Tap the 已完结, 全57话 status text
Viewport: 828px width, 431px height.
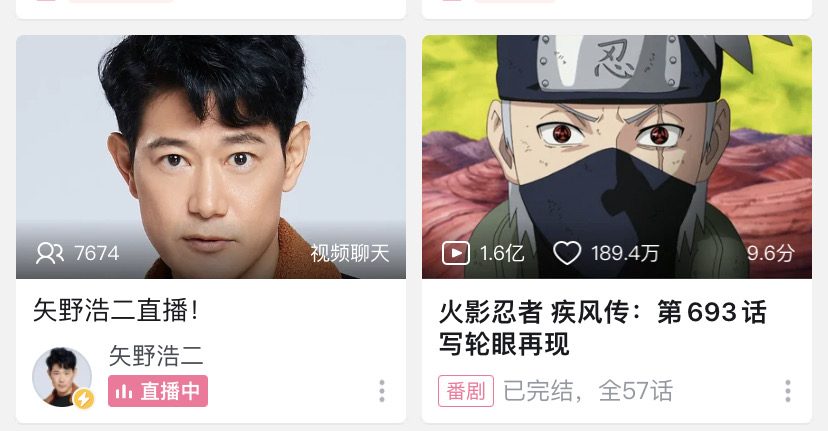point(588,391)
